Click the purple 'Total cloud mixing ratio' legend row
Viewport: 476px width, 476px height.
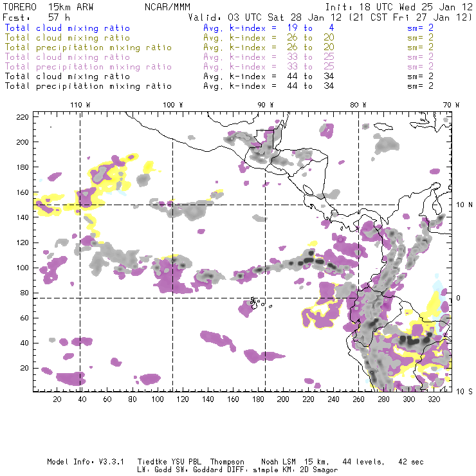[68, 57]
